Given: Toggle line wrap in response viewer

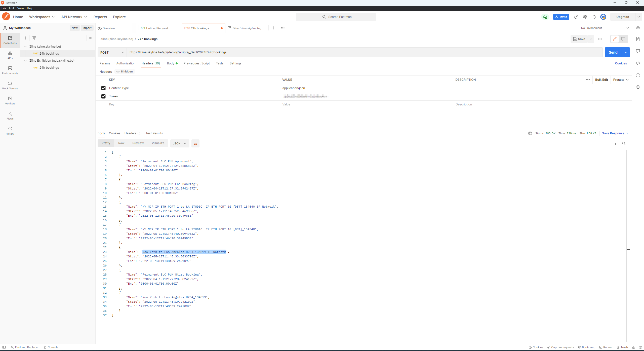Looking at the screenshot, I should click(195, 143).
